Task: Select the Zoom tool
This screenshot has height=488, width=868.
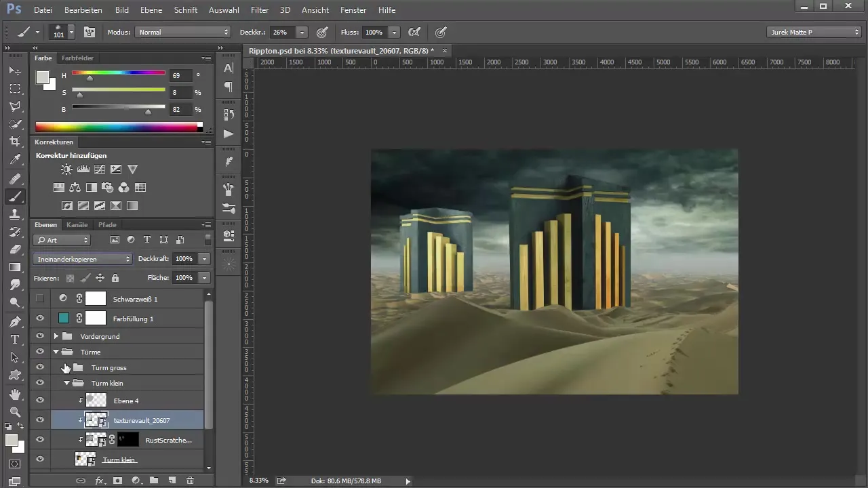Action: point(15,411)
